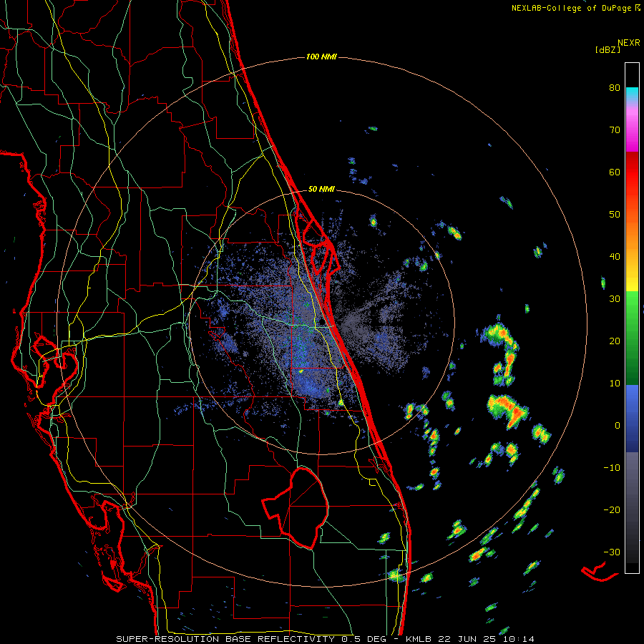Click the 30 value on dBZ scale
644x644 pixels.
(x=615, y=299)
